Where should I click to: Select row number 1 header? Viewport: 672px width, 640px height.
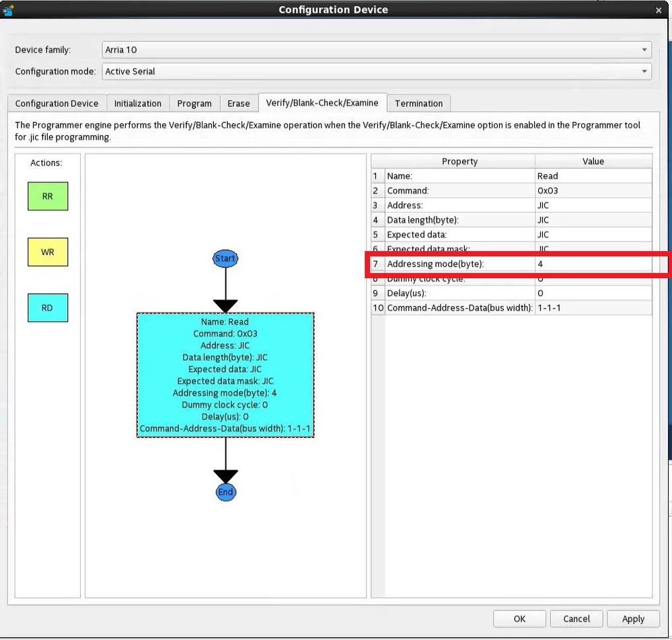(378, 176)
